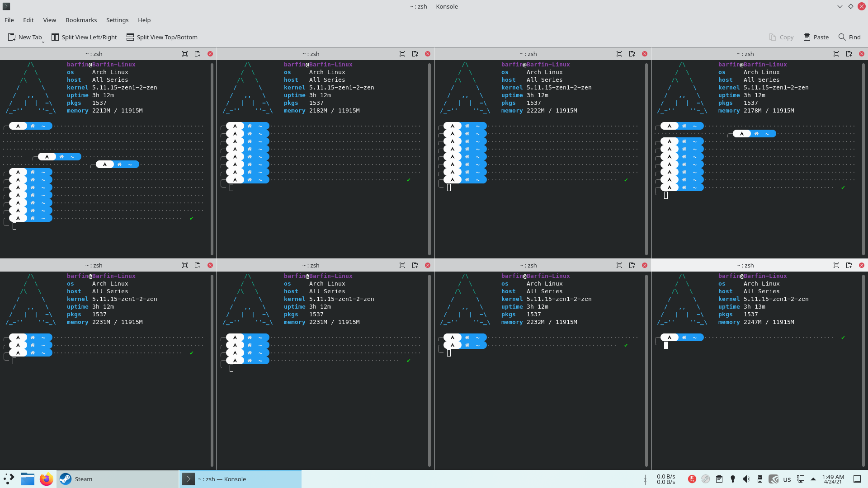Open the file manager from the taskbar
Image resolution: width=868 pixels, height=488 pixels.
coord(28,479)
